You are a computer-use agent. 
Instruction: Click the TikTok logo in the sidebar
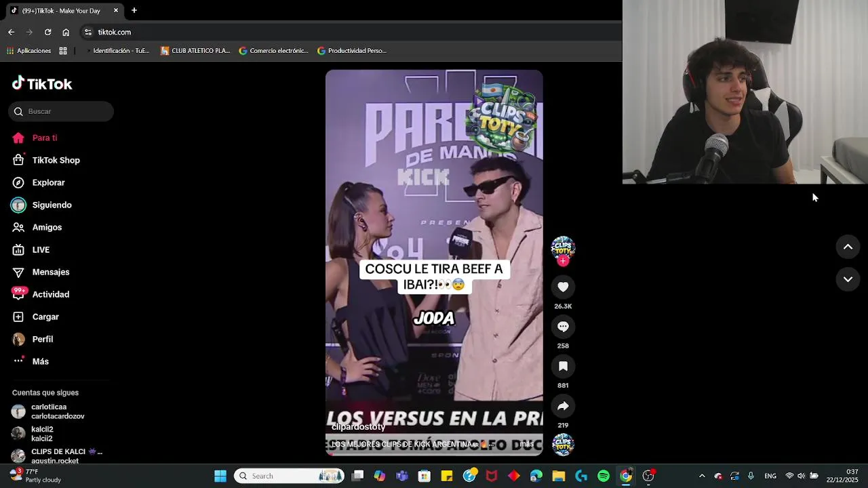click(x=42, y=83)
